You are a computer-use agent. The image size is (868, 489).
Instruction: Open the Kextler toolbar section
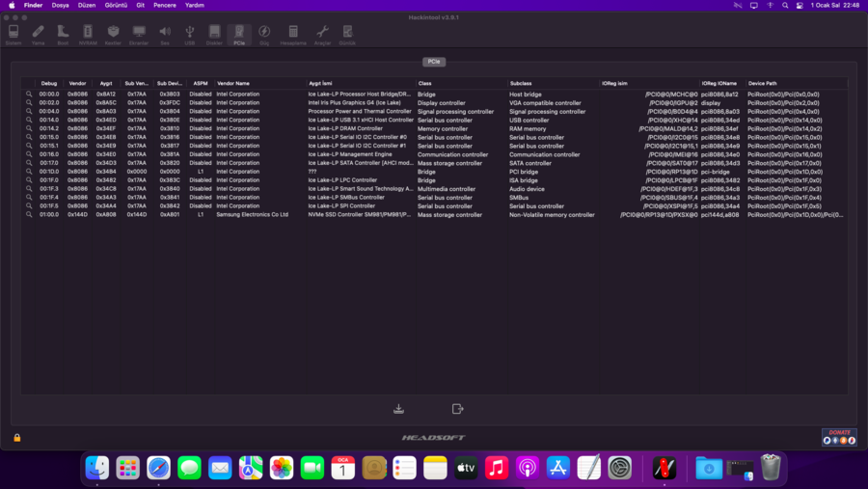[113, 35]
